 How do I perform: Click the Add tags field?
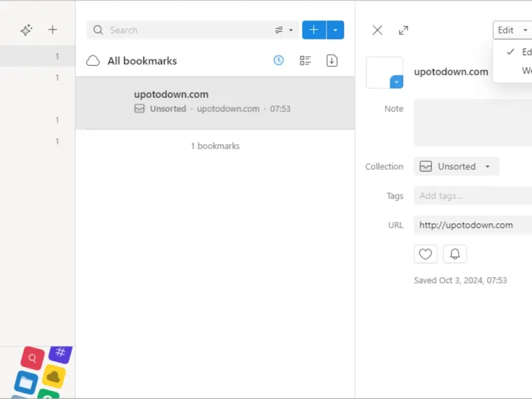473,196
